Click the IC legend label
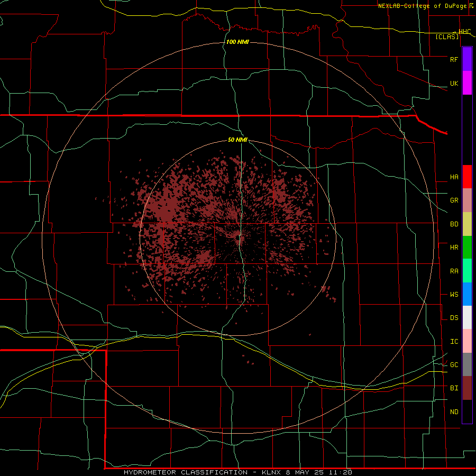The width and height of the screenshot is (476, 476). [x=454, y=342]
